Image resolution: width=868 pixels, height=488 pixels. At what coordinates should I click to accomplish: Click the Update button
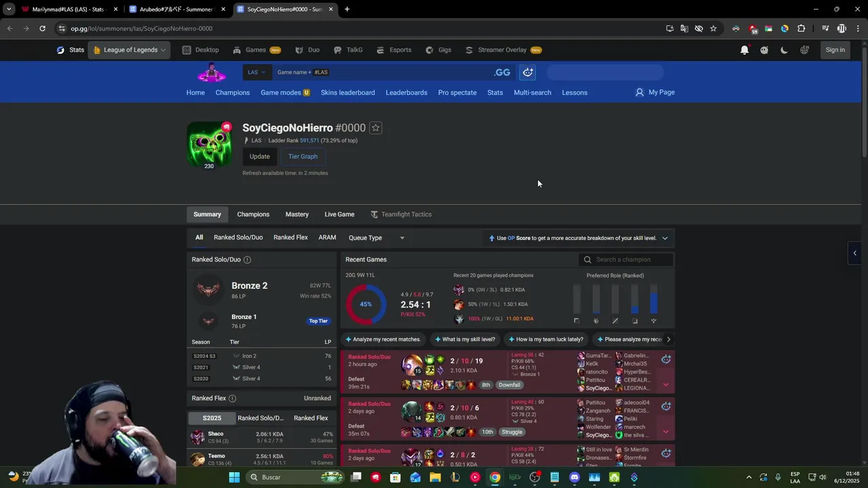click(x=260, y=157)
